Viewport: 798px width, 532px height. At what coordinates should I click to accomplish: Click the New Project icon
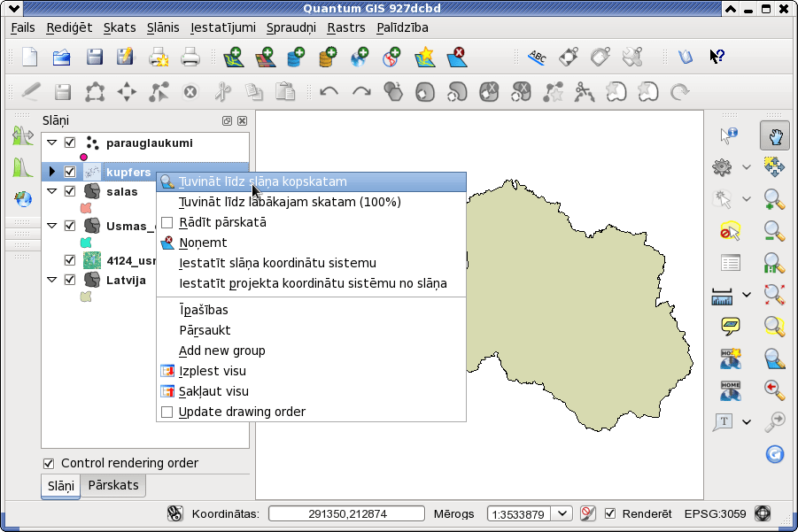point(30,57)
